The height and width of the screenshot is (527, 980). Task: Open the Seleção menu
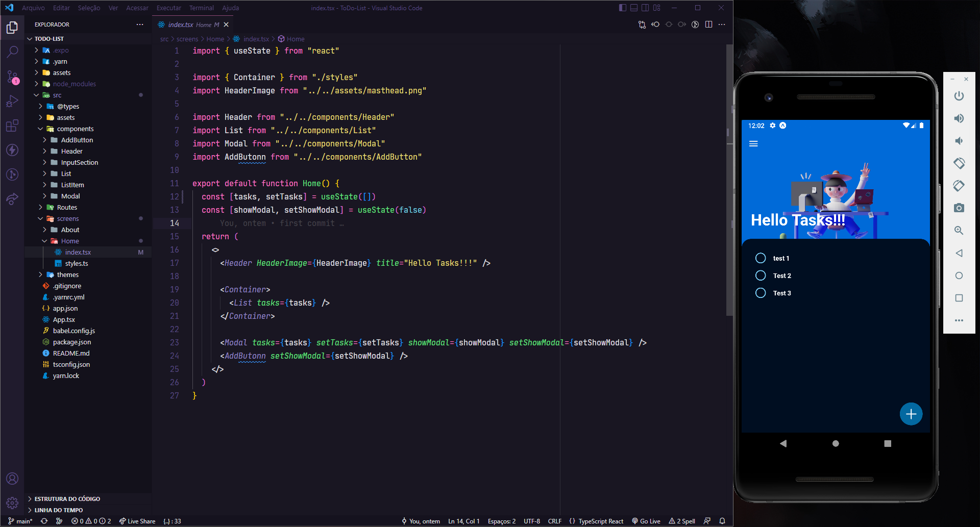click(x=89, y=8)
